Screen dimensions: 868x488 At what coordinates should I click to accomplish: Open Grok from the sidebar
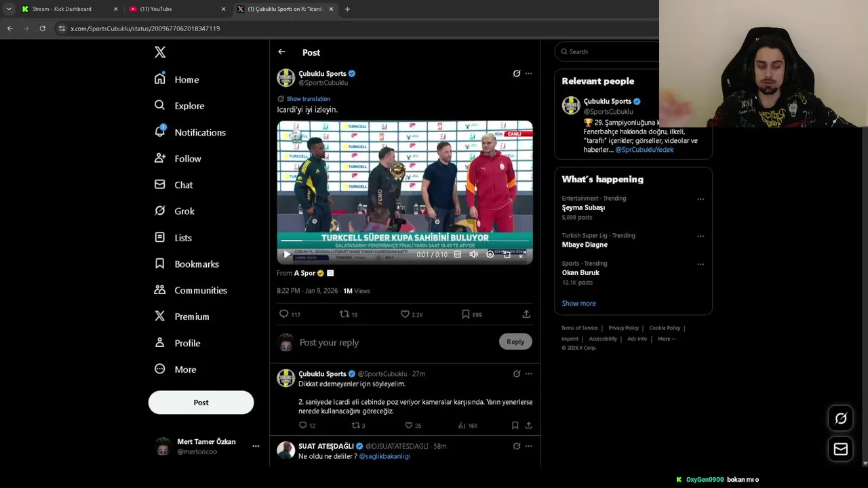(174, 211)
